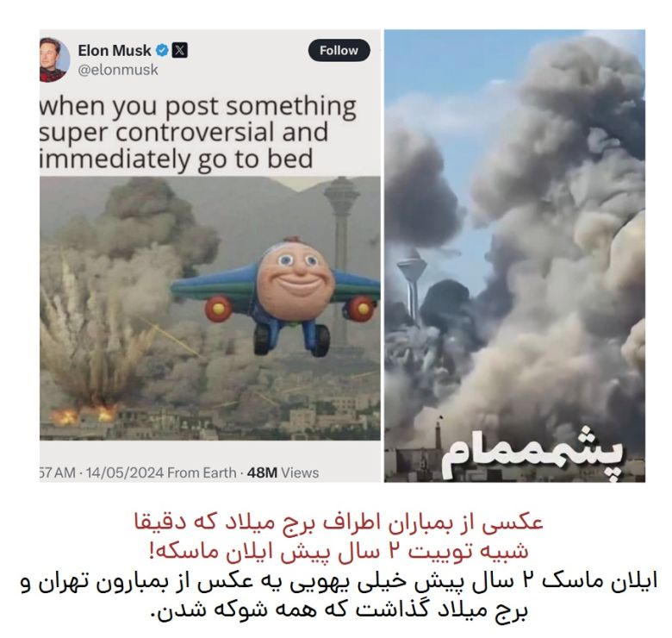Click the burning explosion in the meme
Screen dimensions: 672x638
pos(84,412)
